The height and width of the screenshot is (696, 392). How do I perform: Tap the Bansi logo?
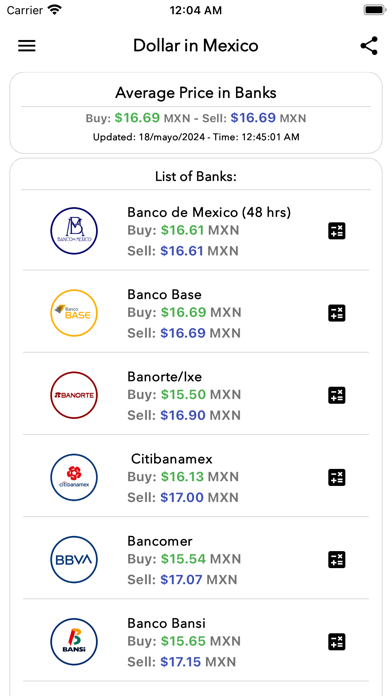click(x=74, y=642)
